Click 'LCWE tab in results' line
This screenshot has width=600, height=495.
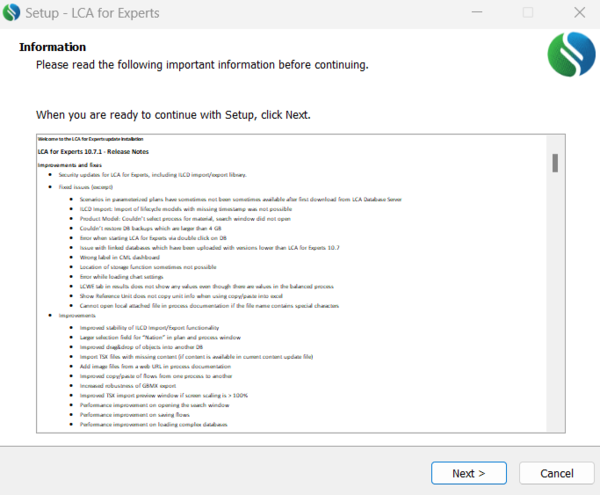[x=206, y=286]
